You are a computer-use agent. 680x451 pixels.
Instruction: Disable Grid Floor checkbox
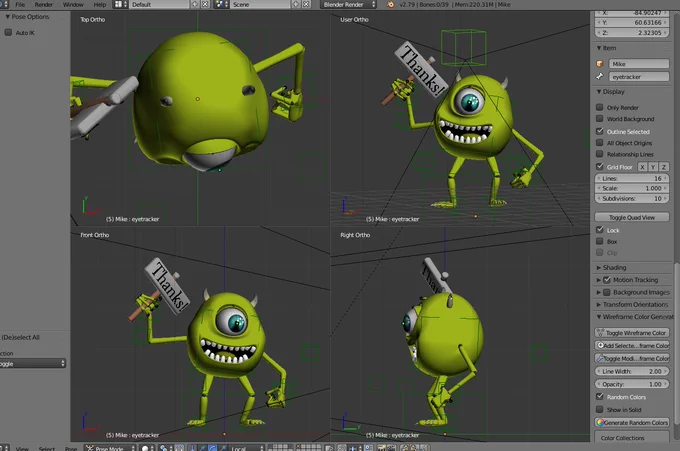[x=600, y=167]
